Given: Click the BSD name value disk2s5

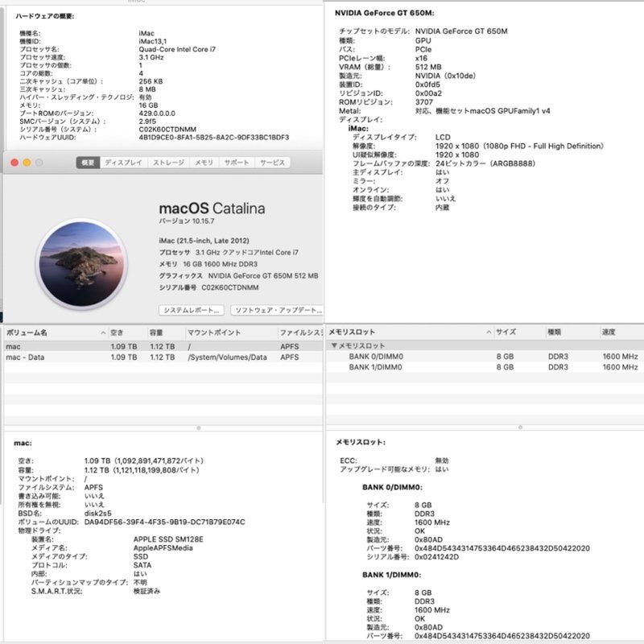Looking at the screenshot, I should [x=97, y=514].
